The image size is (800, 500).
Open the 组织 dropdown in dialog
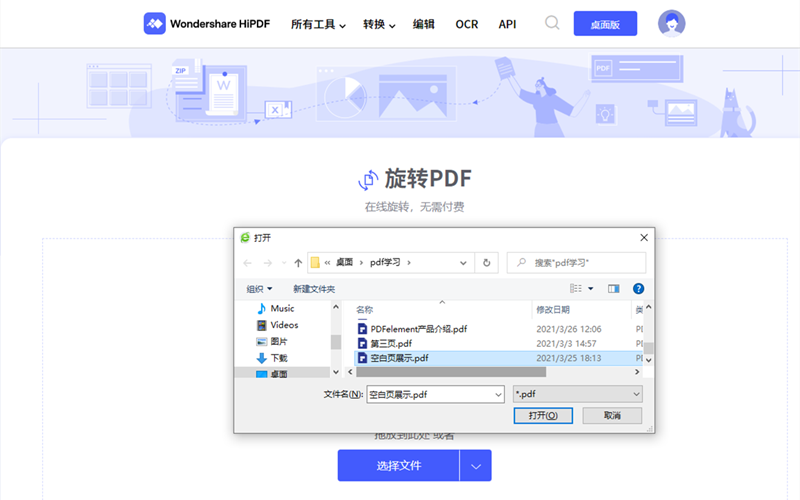click(x=259, y=289)
